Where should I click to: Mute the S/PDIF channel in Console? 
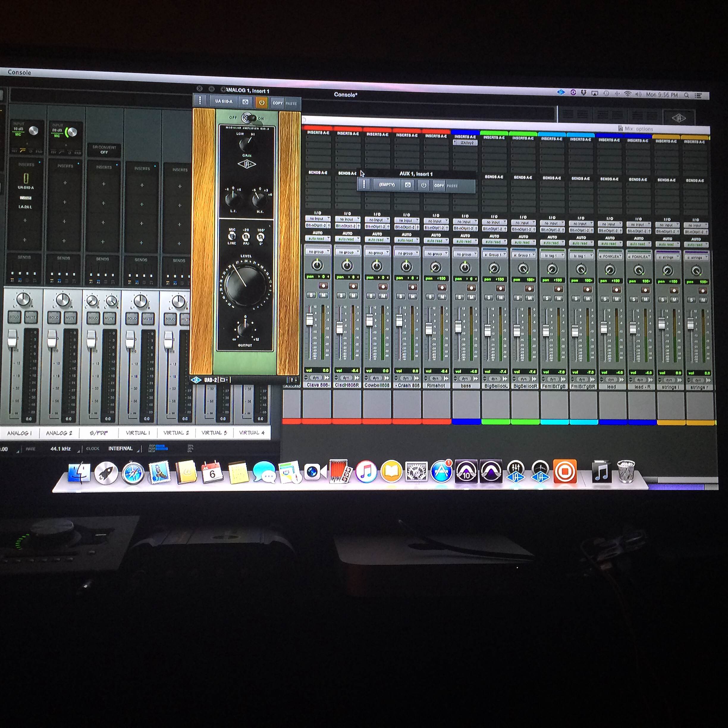tap(109, 319)
